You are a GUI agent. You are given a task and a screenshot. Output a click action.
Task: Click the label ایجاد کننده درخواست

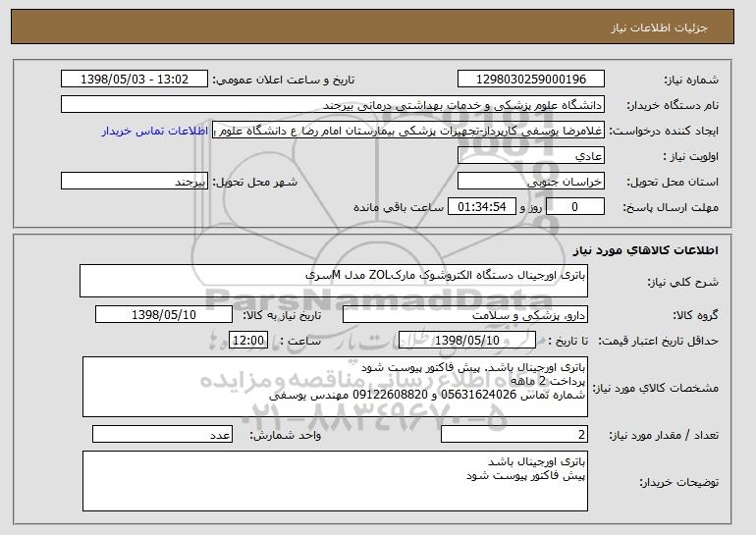click(x=664, y=132)
